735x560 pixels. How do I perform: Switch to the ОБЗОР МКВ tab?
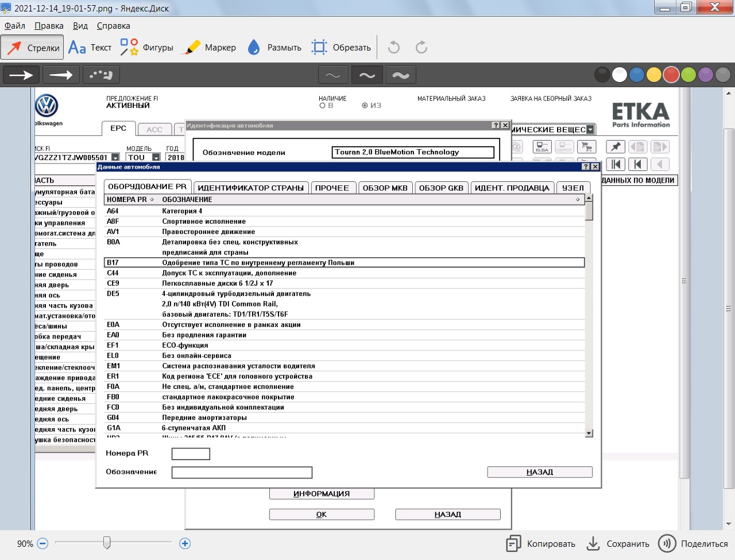(385, 188)
